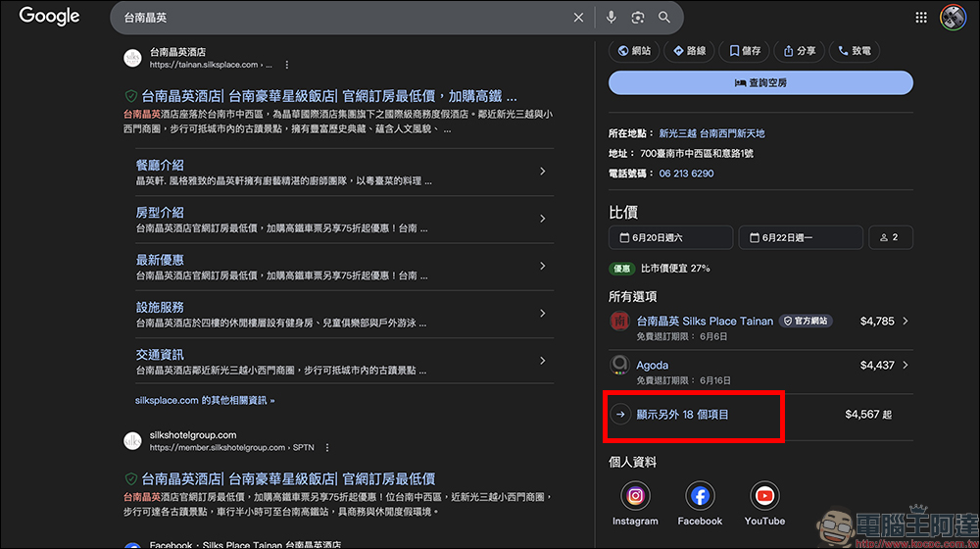Screen dimensions: 980x549
Task: Open 交通資訊 sitelink title
Action: point(160,355)
